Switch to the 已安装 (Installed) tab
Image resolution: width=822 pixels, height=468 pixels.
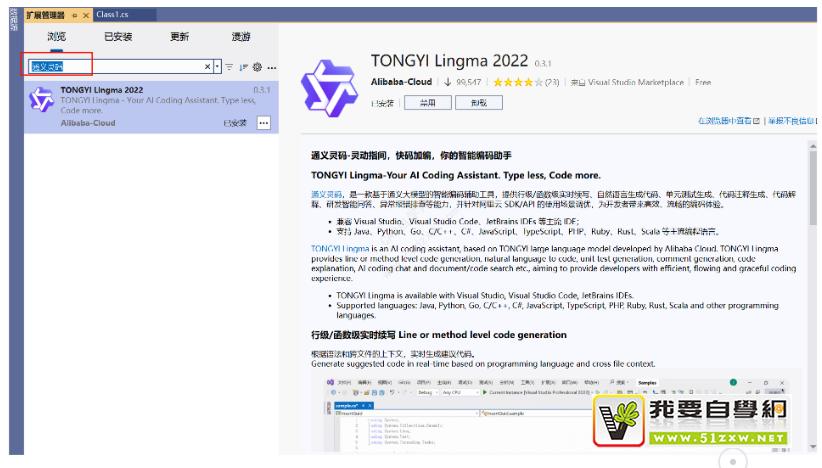coord(116,37)
